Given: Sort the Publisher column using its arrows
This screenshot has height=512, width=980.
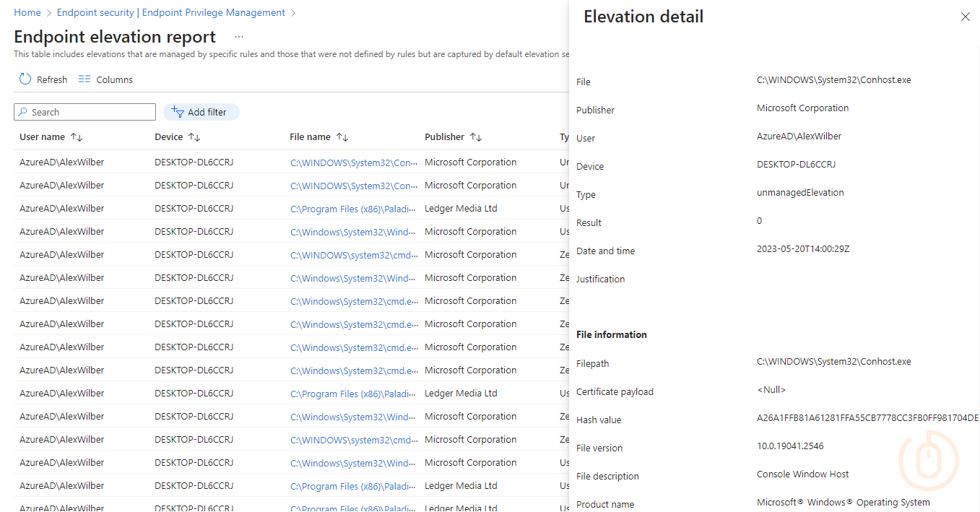Looking at the screenshot, I should [x=476, y=137].
